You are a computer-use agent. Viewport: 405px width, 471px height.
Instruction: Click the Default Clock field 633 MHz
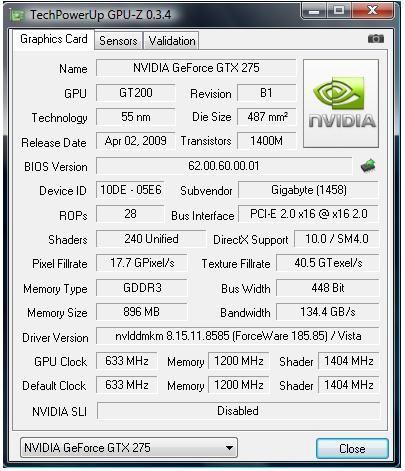[127, 385]
